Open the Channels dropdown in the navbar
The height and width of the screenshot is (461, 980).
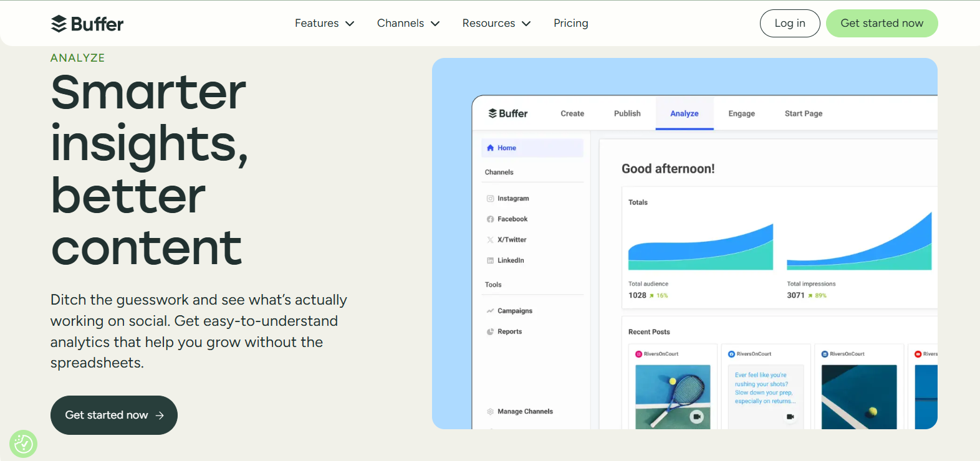408,24
